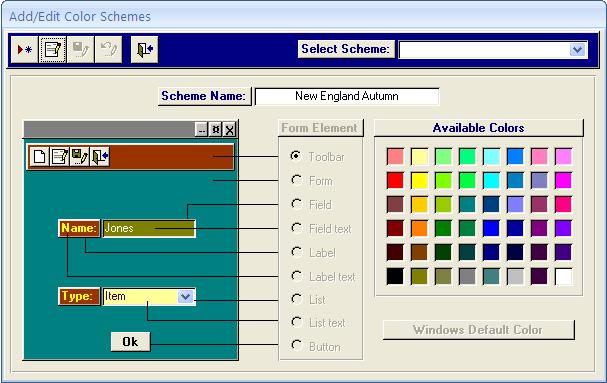Click the Scheme Name field New England Autumn

pos(347,96)
